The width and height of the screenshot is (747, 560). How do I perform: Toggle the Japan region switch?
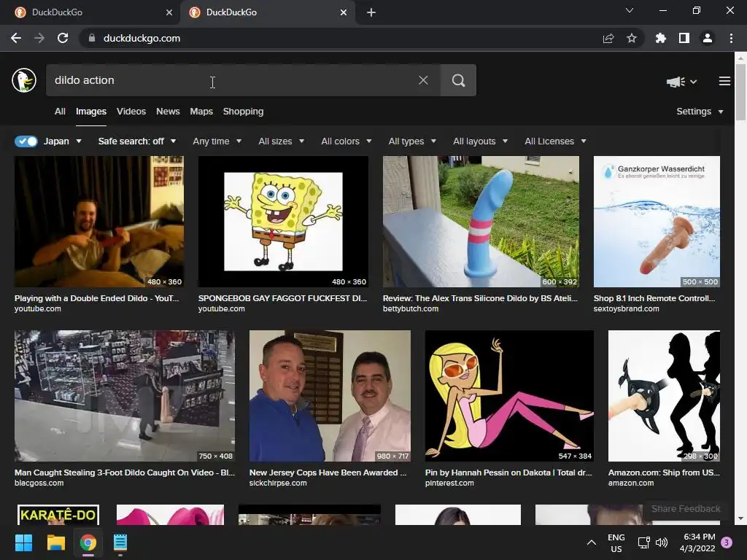[26, 141]
